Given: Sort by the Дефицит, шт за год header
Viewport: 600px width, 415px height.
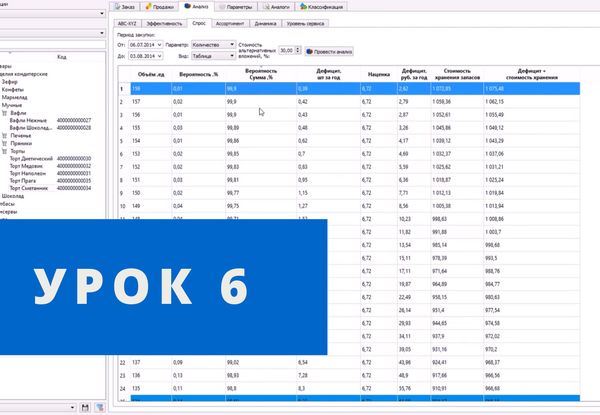Looking at the screenshot, I should pyautogui.click(x=328, y=74).
